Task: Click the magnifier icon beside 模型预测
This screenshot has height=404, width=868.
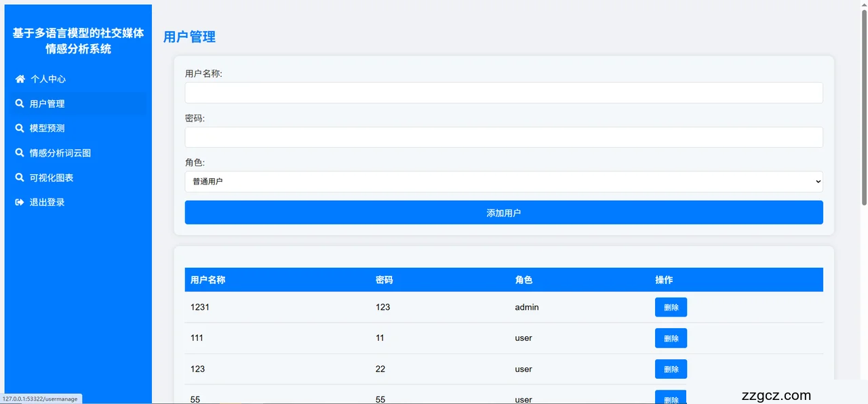Action: point(20,128)
